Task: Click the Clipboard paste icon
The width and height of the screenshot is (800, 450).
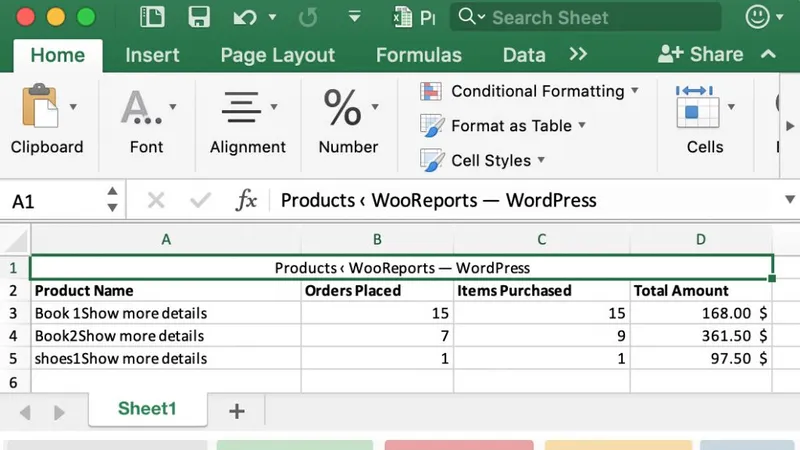Action: click(x=39, y=106)
